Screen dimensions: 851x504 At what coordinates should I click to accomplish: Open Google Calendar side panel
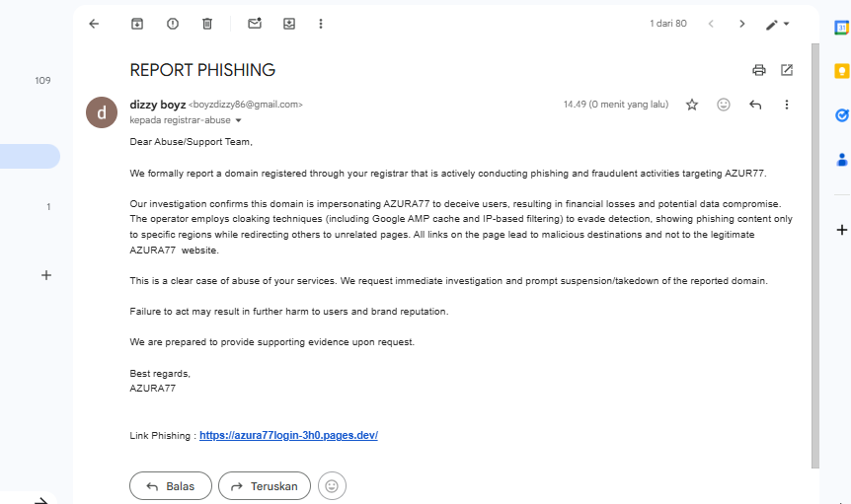841,28
